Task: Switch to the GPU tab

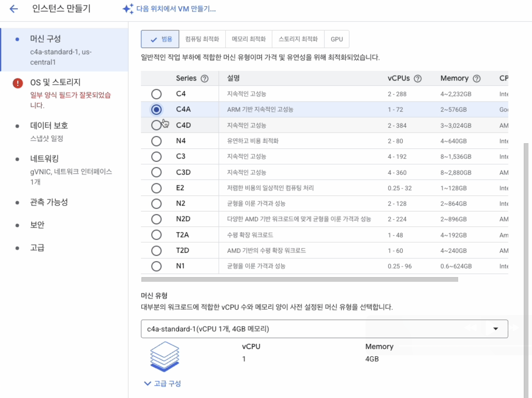Action: pyautogui.click(x=337, y=39)
